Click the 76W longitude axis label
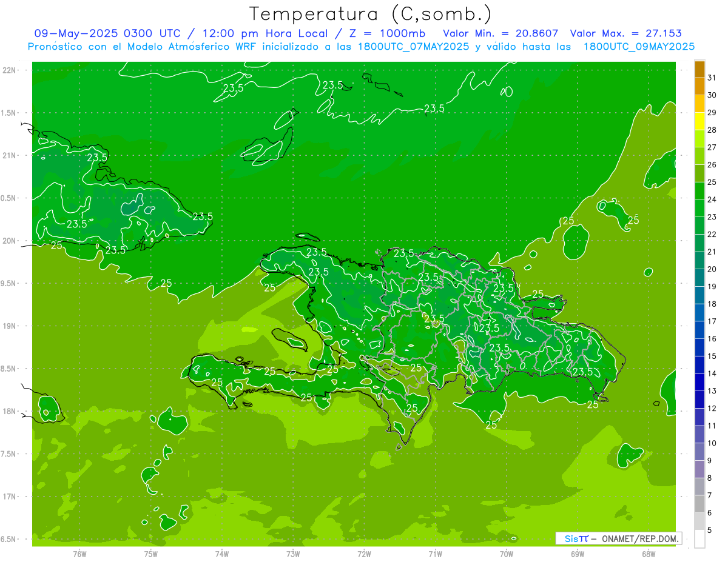This screenshot has height=562, width=728. point(79,554)
